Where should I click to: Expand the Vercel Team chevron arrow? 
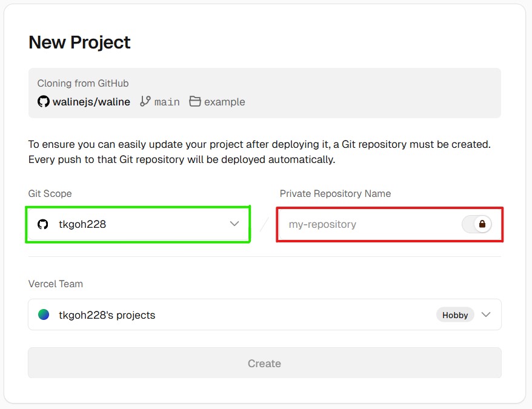point(485,314)
